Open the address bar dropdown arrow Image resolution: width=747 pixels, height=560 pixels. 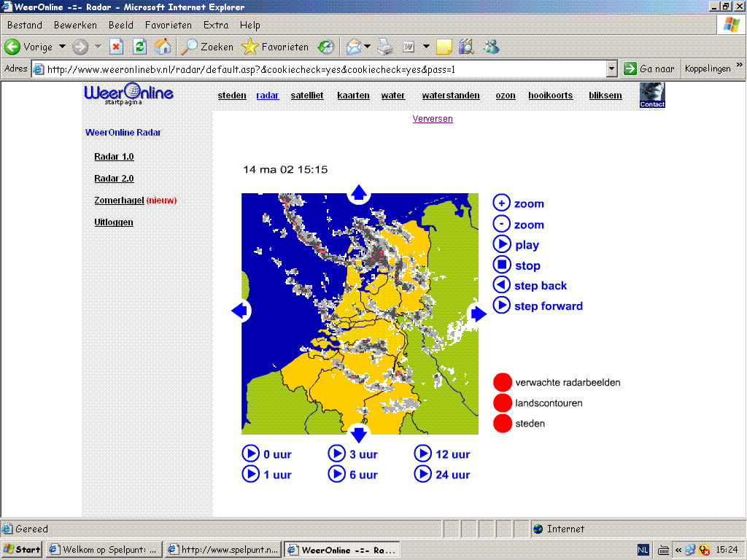(612, 69)
